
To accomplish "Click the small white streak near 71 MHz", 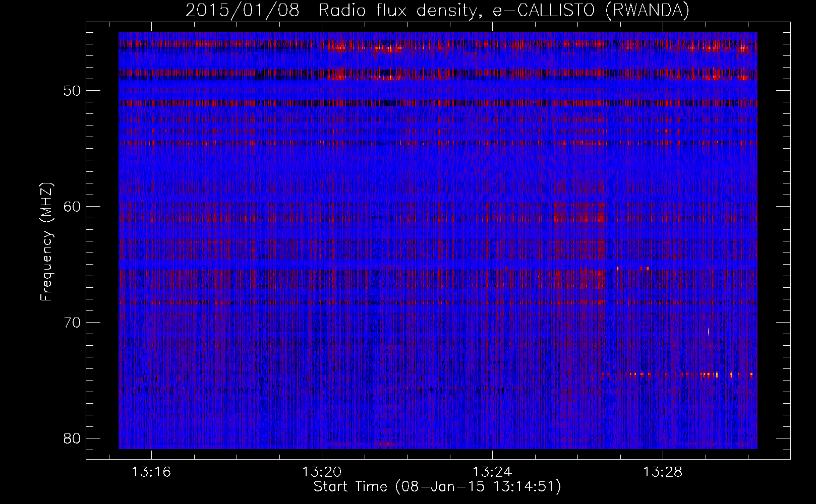I will [x=708, y=332].
